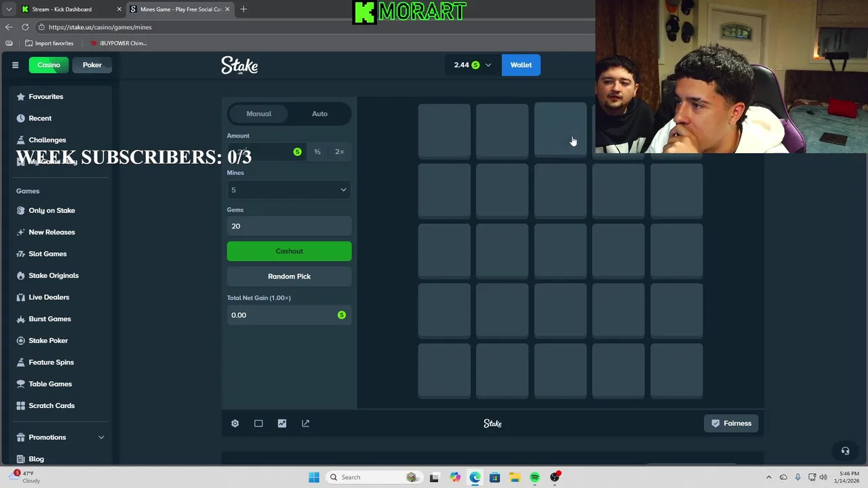Screen dimensions: 868x488
Task: Select the Poker tab
Action: click(x=92, y=65)
